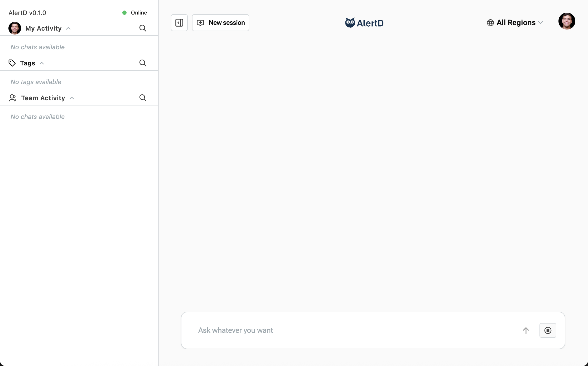Click the send arrow in the message box

[526, 330]
